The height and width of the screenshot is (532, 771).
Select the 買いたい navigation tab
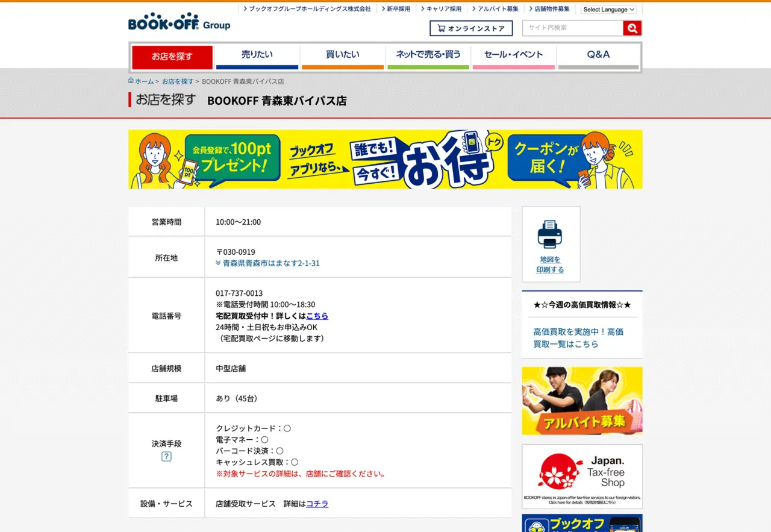pyautogui.click(x=343, y=57)
